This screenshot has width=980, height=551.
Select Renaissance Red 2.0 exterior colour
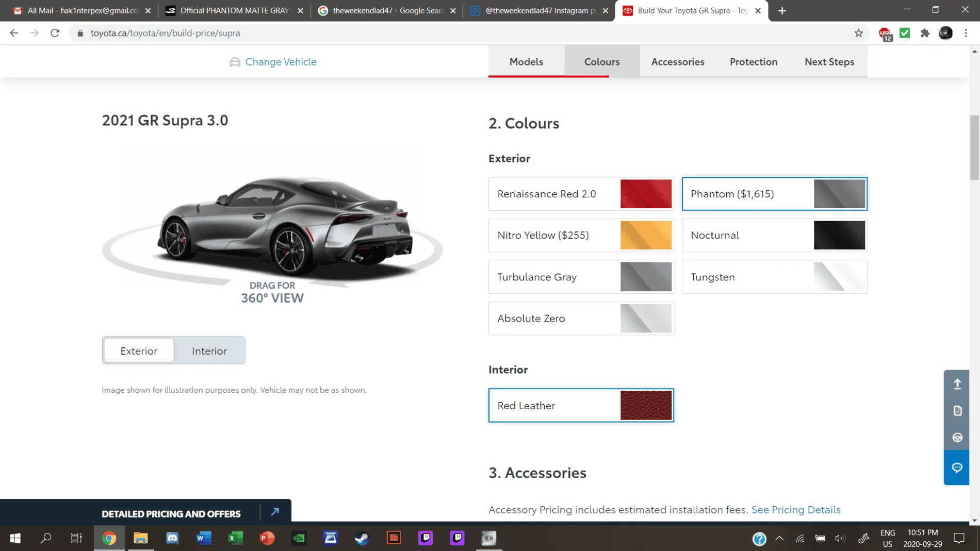point(581,194)
